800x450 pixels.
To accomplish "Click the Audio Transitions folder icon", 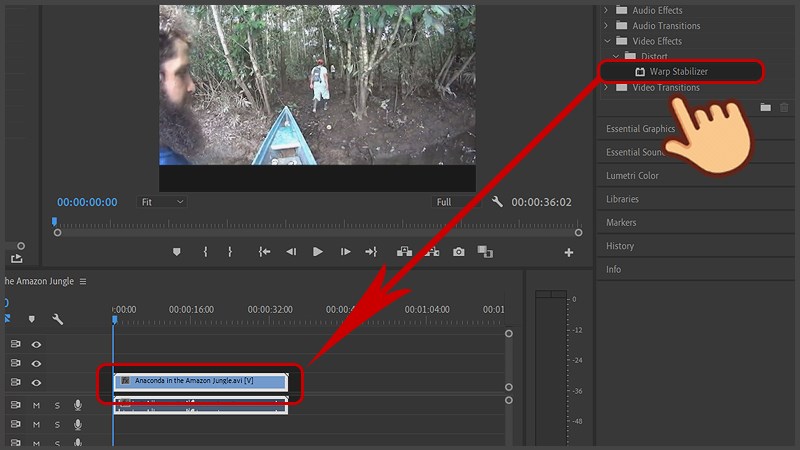I will click(x=621, y=25).
